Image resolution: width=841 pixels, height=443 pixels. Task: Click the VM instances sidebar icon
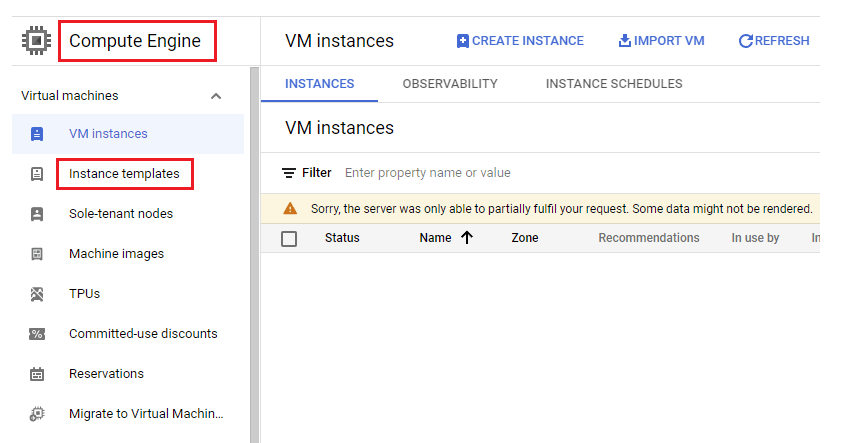tap(37, 134)
